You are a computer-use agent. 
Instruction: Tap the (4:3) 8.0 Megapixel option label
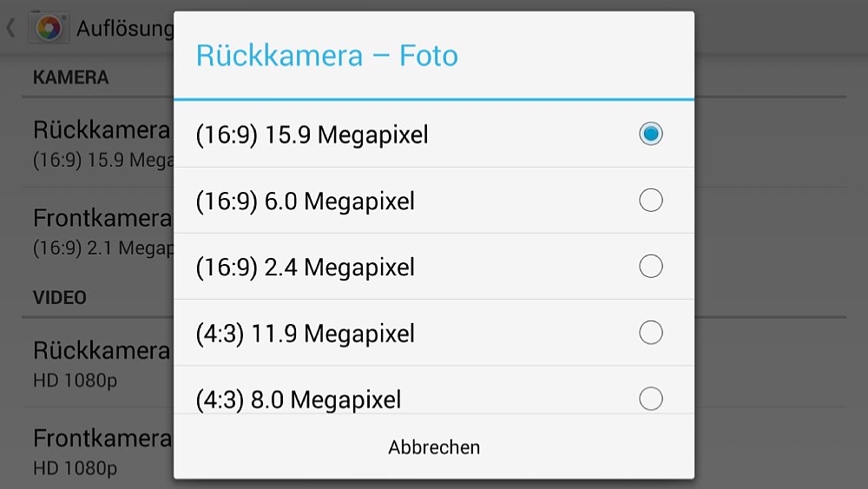[x=299, y=400]
